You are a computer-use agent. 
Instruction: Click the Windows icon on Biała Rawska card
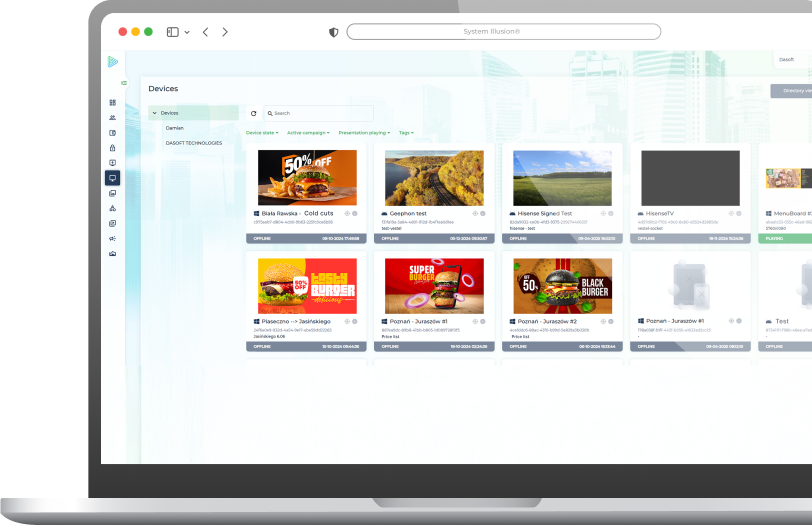pos(256,213)
